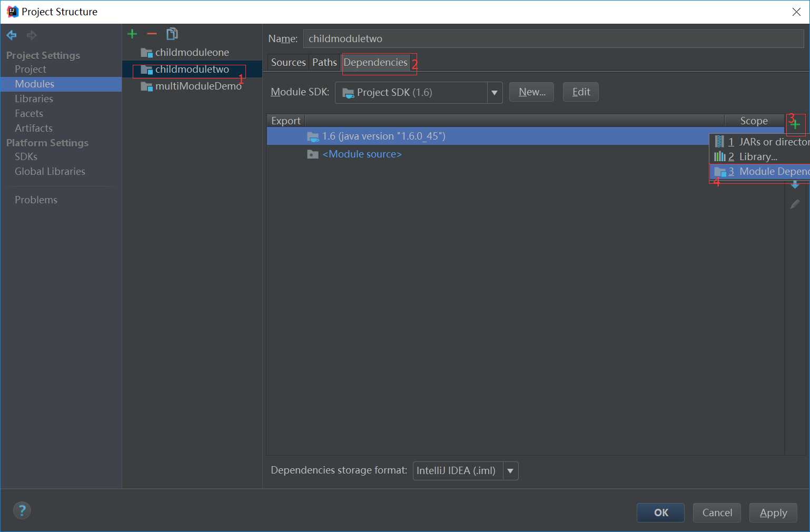Click the Export column header
Viewport: 810px width, 532px height.
coord(286,121)
